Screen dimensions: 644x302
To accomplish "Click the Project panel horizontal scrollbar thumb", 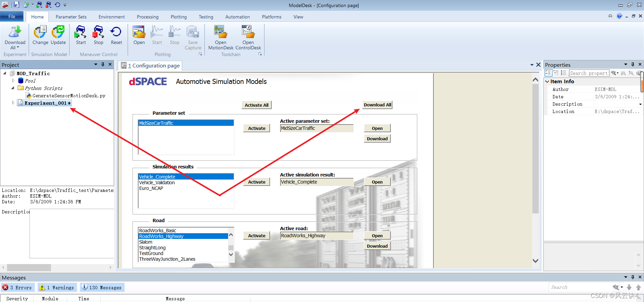I will point(29,267).
